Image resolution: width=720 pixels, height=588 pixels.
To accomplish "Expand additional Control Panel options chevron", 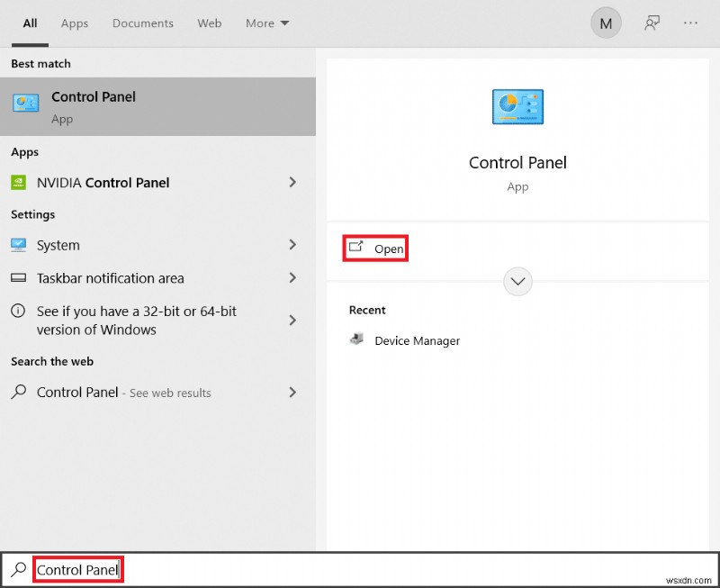I will click(517, 281).
